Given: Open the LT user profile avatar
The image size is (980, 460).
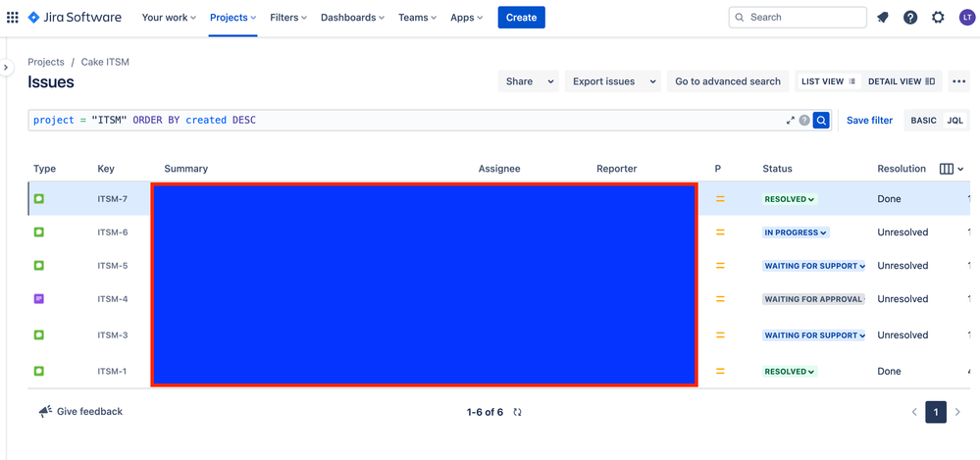Looking at the screenshot, I should (966, 18).
